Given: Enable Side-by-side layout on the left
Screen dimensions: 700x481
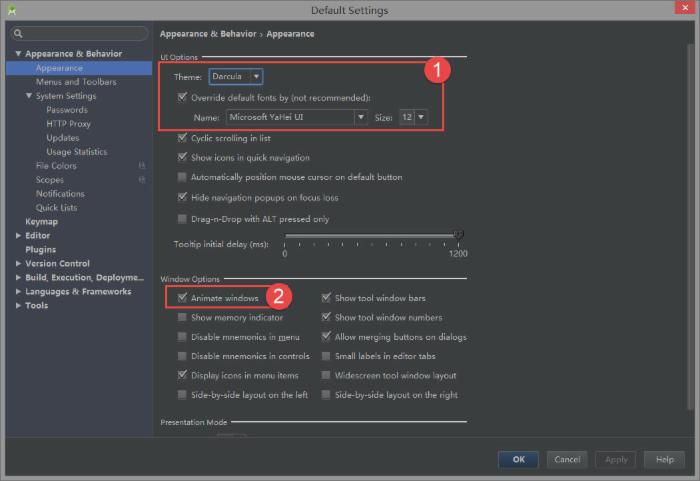Looking at the screenshot, I should 182,395.
